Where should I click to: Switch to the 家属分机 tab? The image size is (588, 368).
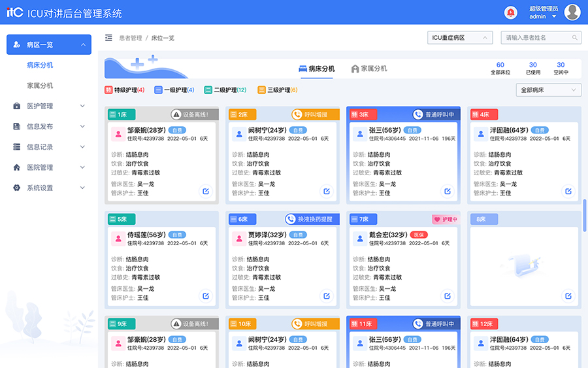(x=369, y=69)
